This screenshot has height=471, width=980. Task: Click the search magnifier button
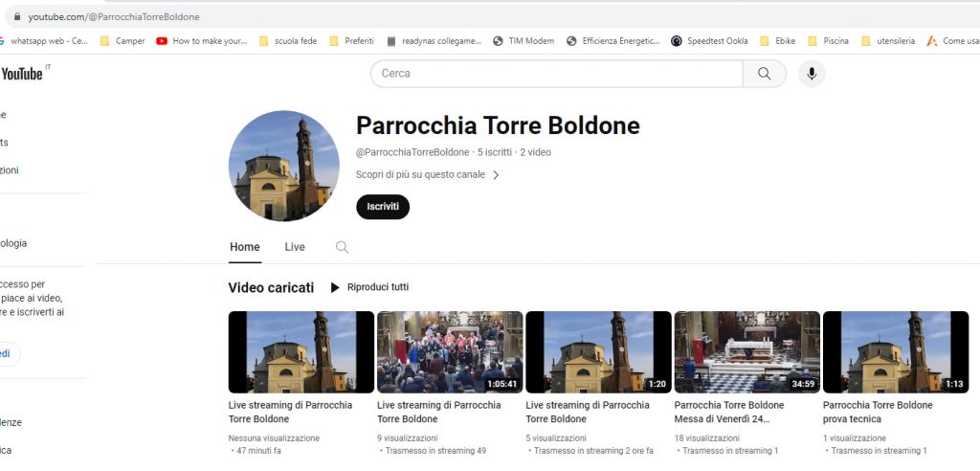pos(764,74)
